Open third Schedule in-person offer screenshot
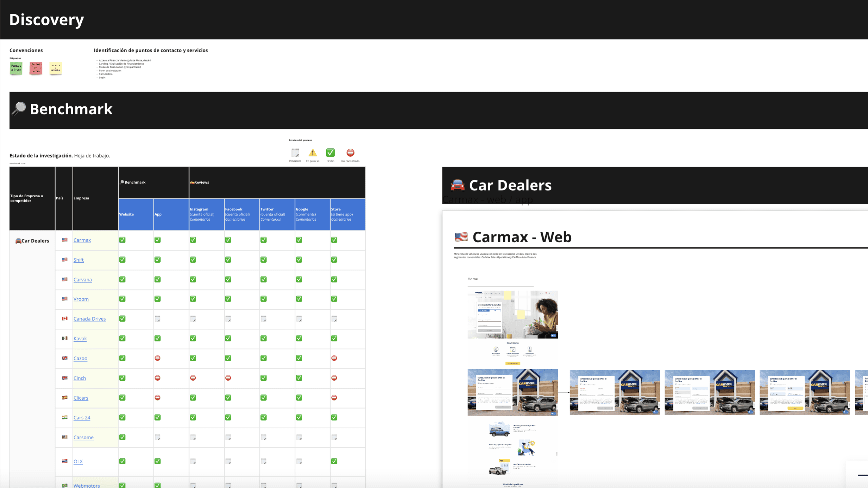Screen dimensions: 868x488 [x=710, y=392]
